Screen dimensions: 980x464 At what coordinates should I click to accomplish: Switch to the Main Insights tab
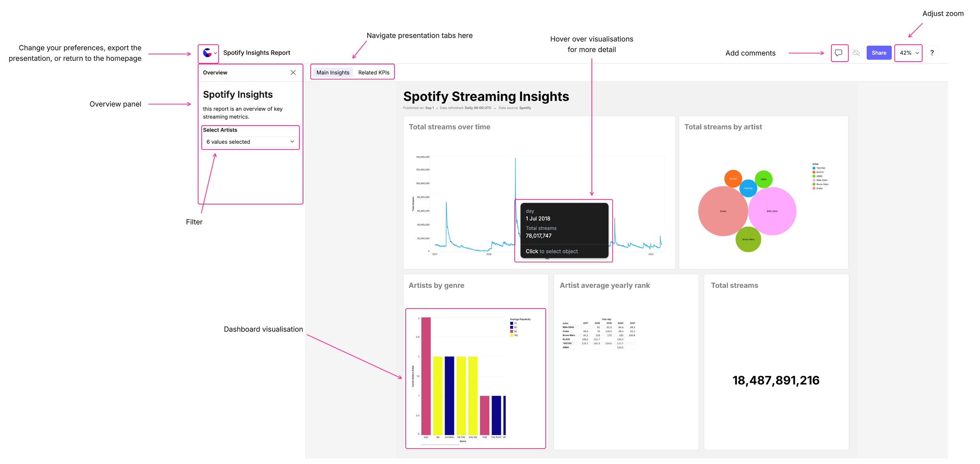point(332,72)
